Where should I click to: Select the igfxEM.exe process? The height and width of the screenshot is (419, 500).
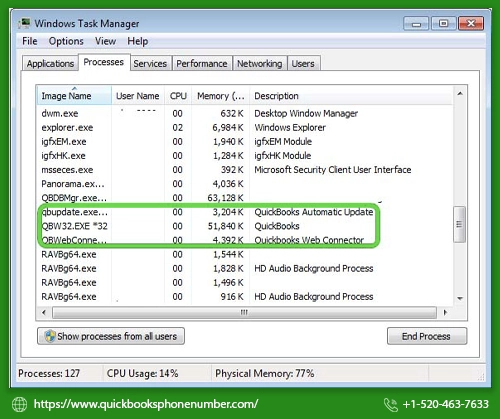[x=244, y=142]
